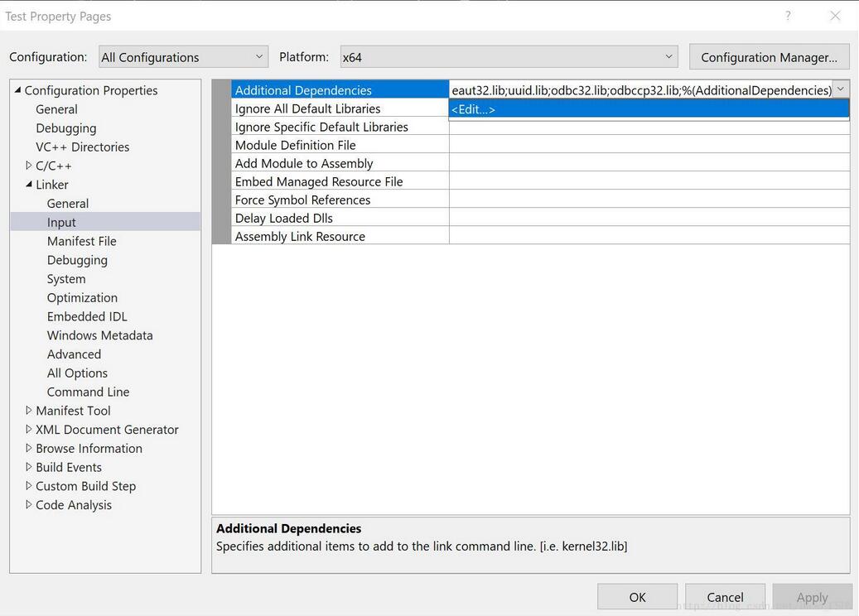Click the Module Definition File value cell

pos(649,145)
